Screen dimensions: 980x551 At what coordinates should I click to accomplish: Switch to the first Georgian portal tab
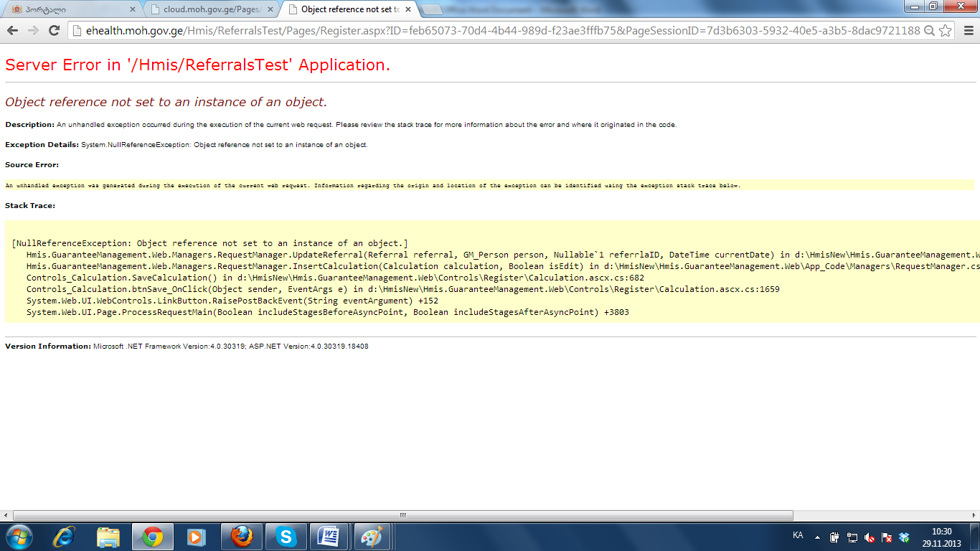68,9
